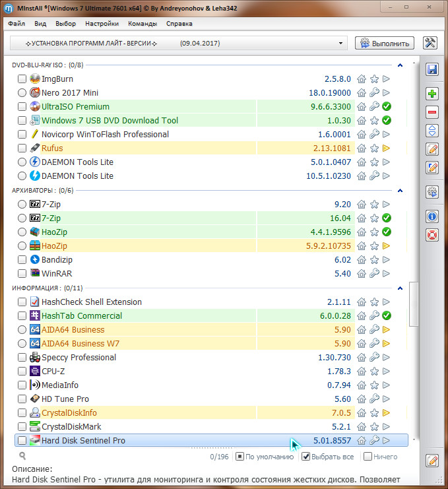This screenshot has height=489, width=448.
Task: Click the red minus remove icon
Action: [432, 112]
